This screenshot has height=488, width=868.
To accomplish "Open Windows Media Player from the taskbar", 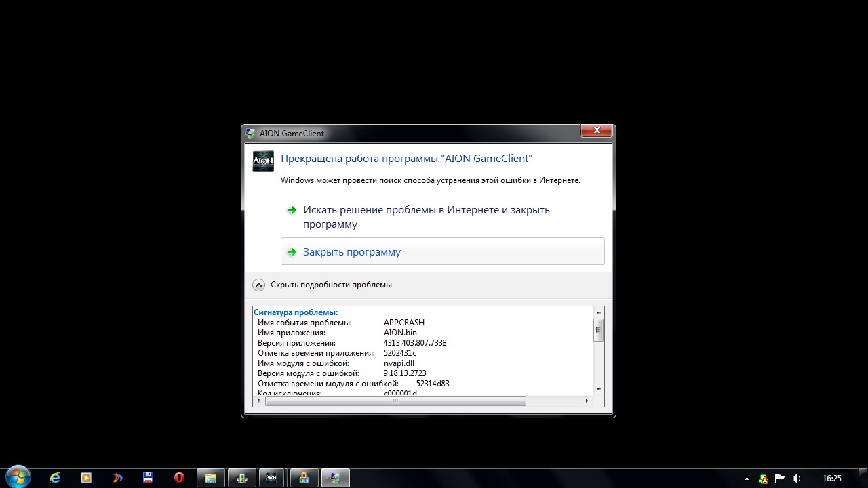I will pyautogui.click(x=86, y=478).
